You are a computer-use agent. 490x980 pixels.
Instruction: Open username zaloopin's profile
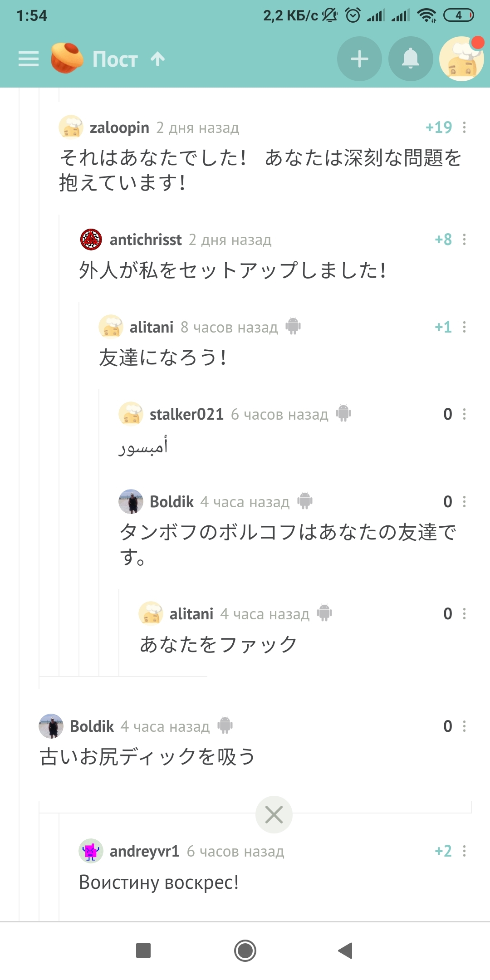119,128
